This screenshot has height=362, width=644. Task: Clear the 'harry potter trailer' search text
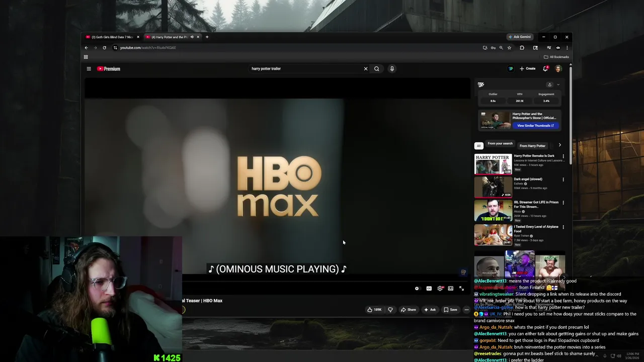click(x=366, y=69)
